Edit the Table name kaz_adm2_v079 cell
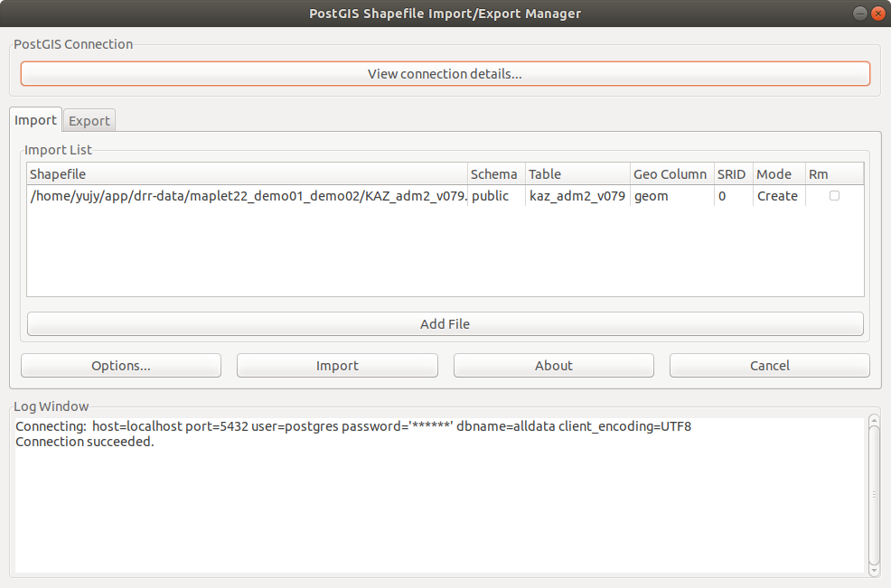Image resolution: width=891 pixels, height=588 pixels. 577,196
